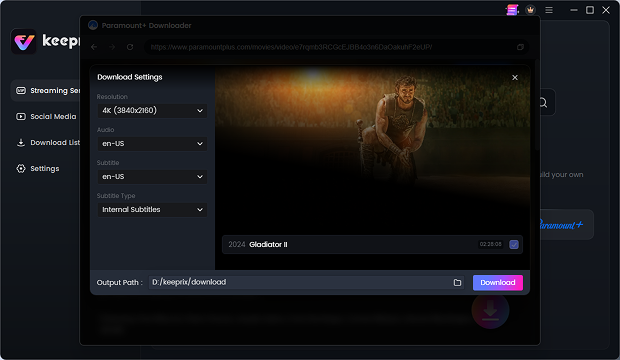Click the crown premium icon
Viewport: 620px width, 360px height.
[530, 10]
